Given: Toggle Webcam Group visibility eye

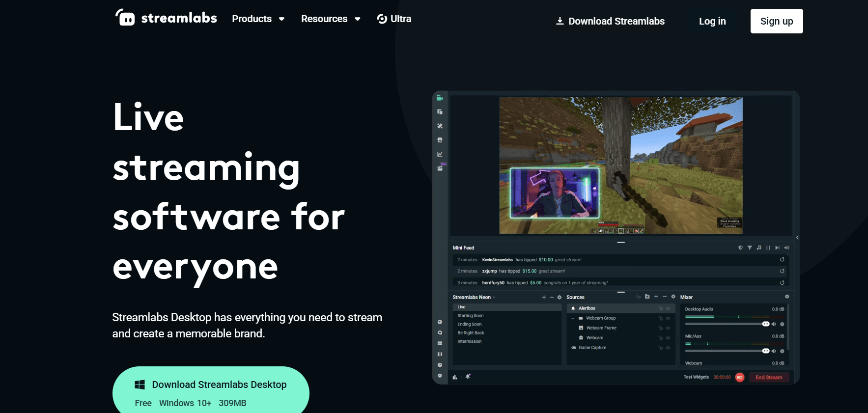Looking at the screenshot, I should point(668,319).
